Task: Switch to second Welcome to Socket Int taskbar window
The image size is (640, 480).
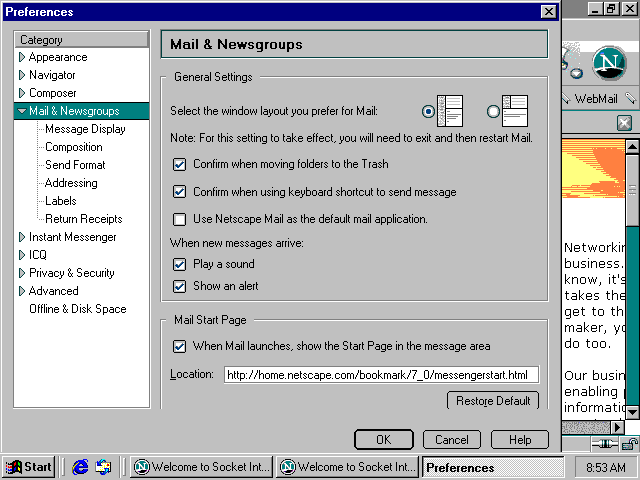Action: click(348, 467)
